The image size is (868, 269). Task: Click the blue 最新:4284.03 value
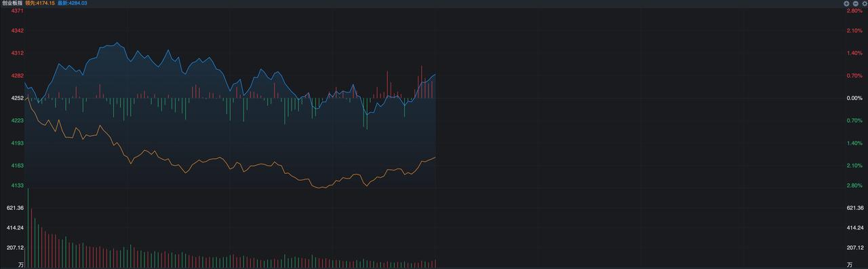(x=73, y=3)
